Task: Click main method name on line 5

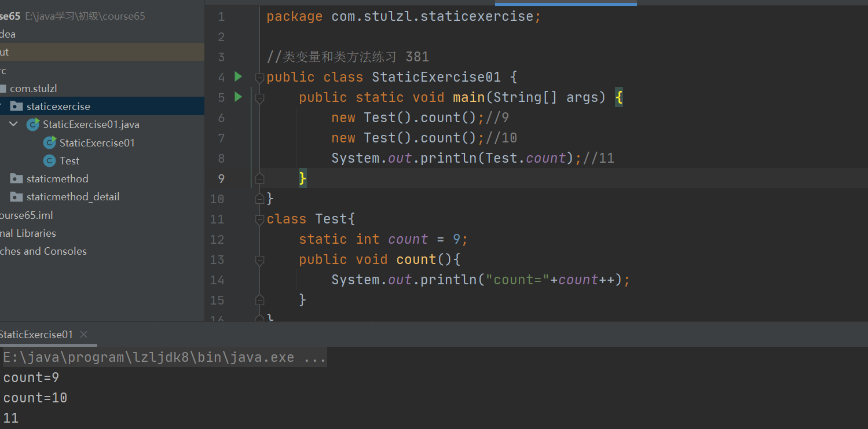Action: coord(468,97)
